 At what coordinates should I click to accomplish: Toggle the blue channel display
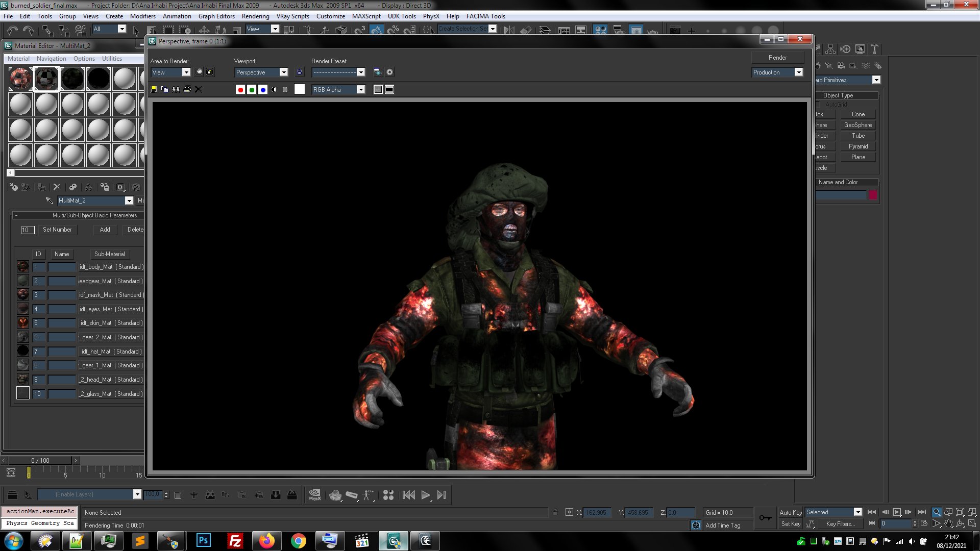(263, 90)
